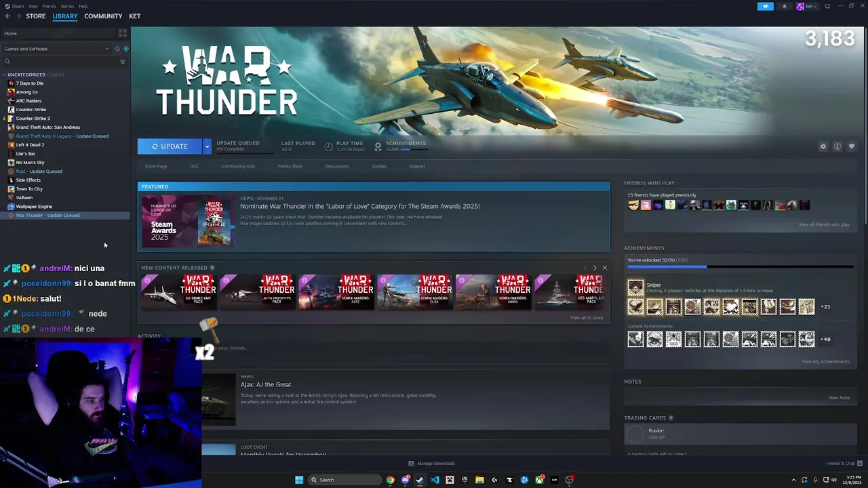Click New Note button
Viewport: 868px width, 488px height.
pyautogui.click(x=839, y=398)
